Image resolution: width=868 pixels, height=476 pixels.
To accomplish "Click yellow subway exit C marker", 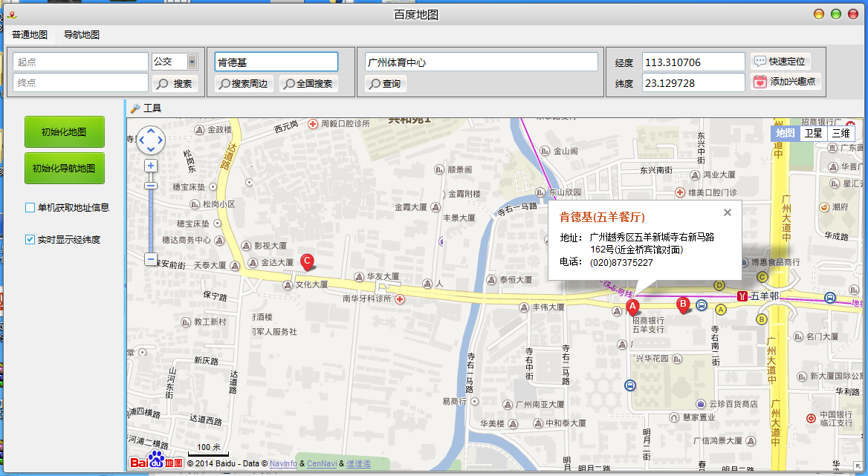I will (x=762, y=277).
